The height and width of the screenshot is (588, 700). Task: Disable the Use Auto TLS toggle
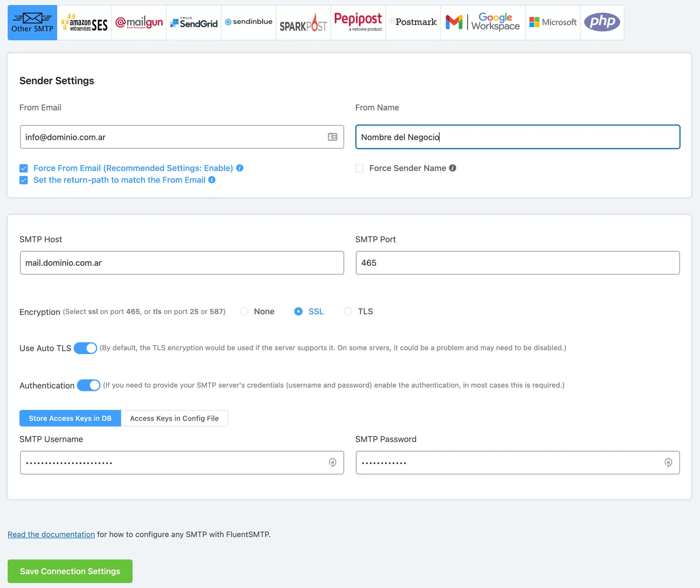[85, 348]
